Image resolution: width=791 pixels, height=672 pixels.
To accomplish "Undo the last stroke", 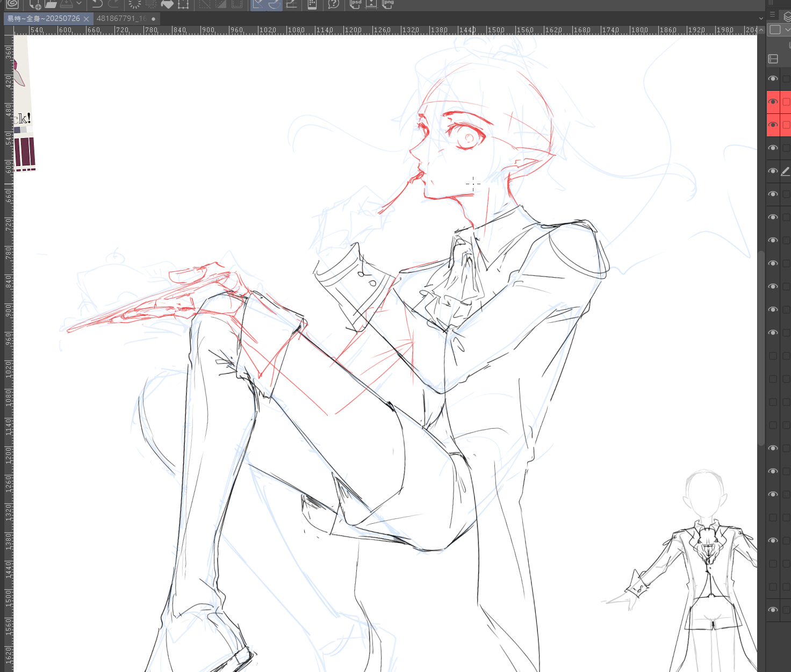I will pyautogui.click(x=97, y=4).
